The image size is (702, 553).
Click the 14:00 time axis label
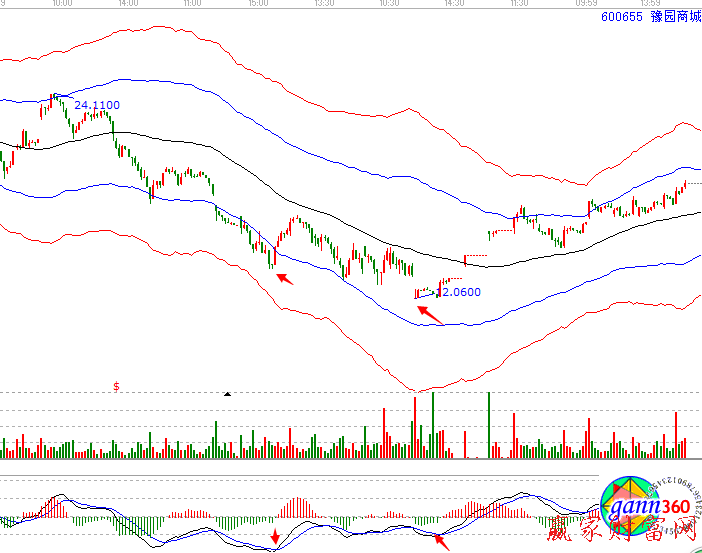tap(126, 4)
